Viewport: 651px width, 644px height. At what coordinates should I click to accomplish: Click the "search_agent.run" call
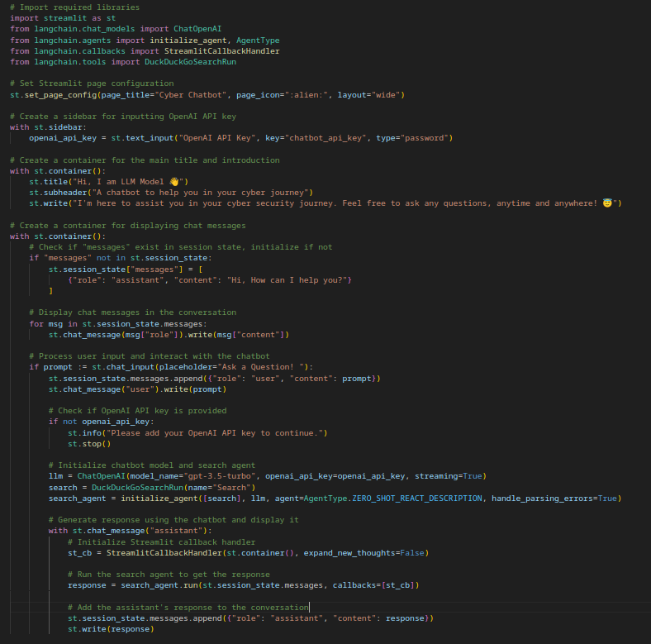[x=159, y=585]
